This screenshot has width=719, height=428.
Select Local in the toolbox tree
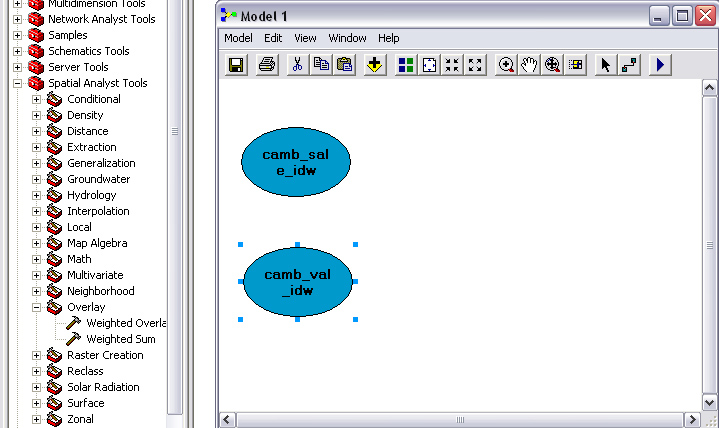79,227
